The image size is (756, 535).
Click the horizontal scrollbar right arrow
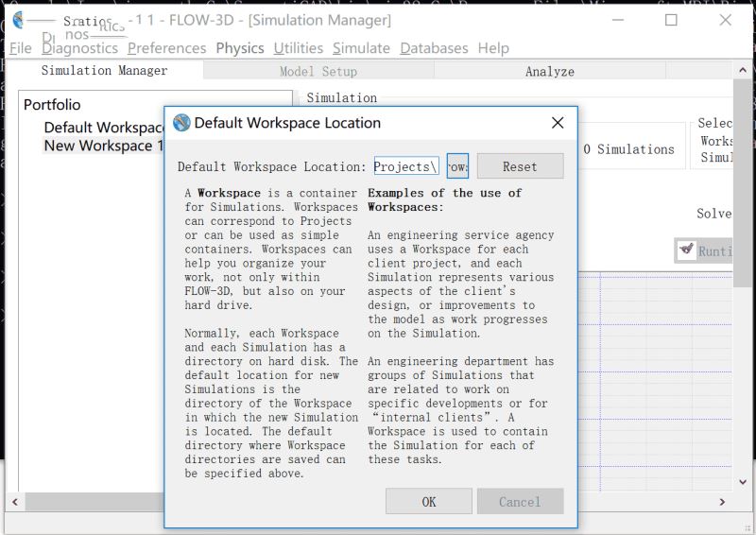point(722,502)
